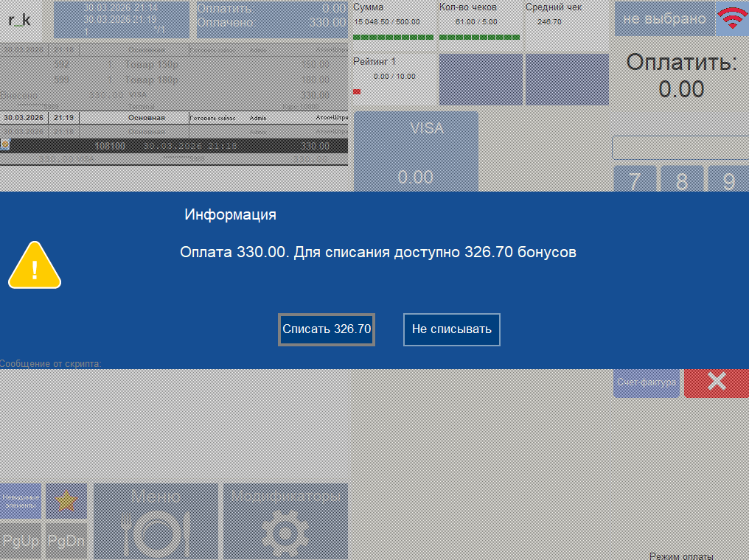Screen dimensions: 749x560
Task: Click the "Счет-фактура" button
Action: (x=647, y=383)
